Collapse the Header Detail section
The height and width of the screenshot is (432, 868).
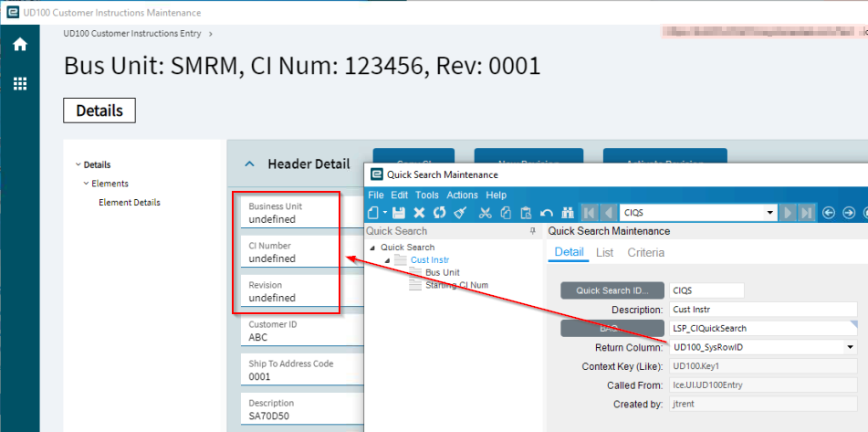[x=250, y=163]
